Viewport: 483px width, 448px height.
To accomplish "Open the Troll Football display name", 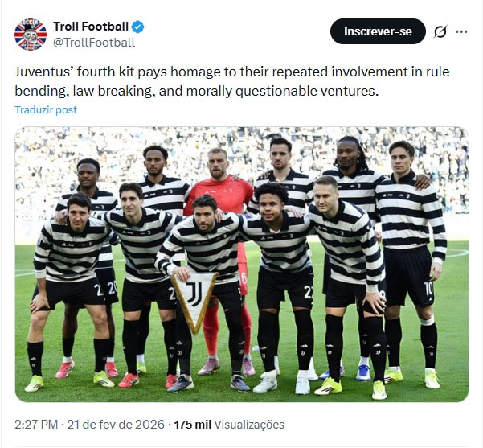I will point(90,27).
